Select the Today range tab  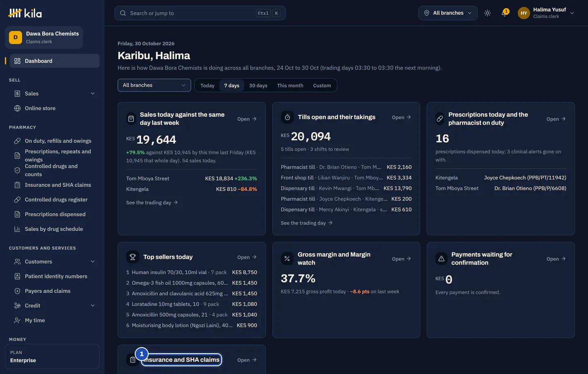coord(207,85)
